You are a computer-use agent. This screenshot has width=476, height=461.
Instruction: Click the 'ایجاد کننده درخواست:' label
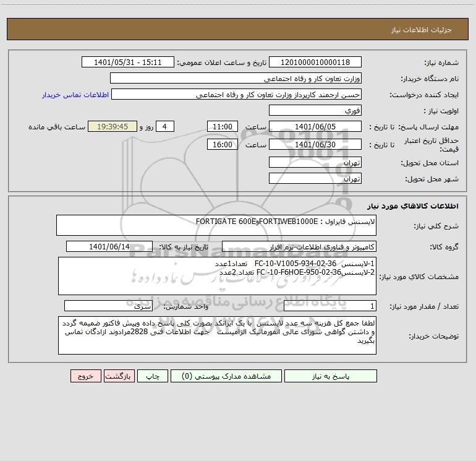(x=424, y=95)
